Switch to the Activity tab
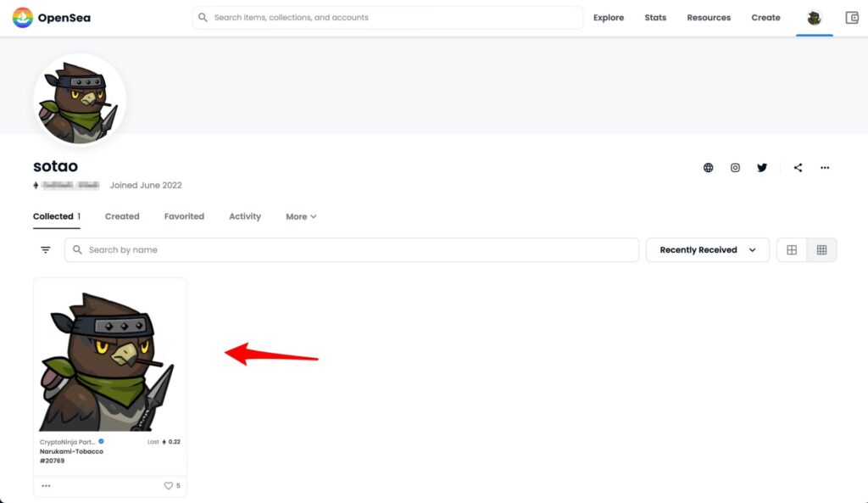Screen dimensions: 868x503 245,216
